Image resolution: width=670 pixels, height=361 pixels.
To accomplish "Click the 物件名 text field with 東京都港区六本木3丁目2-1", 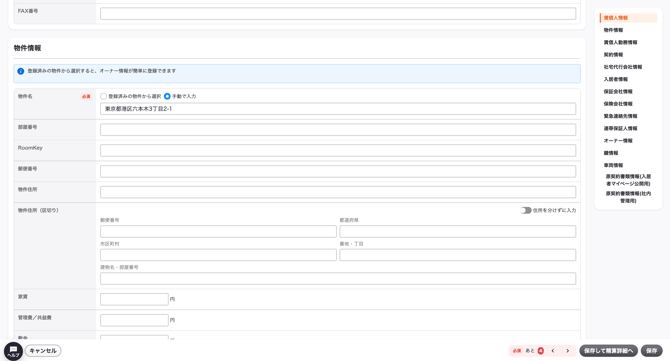I will coord(338,109).
